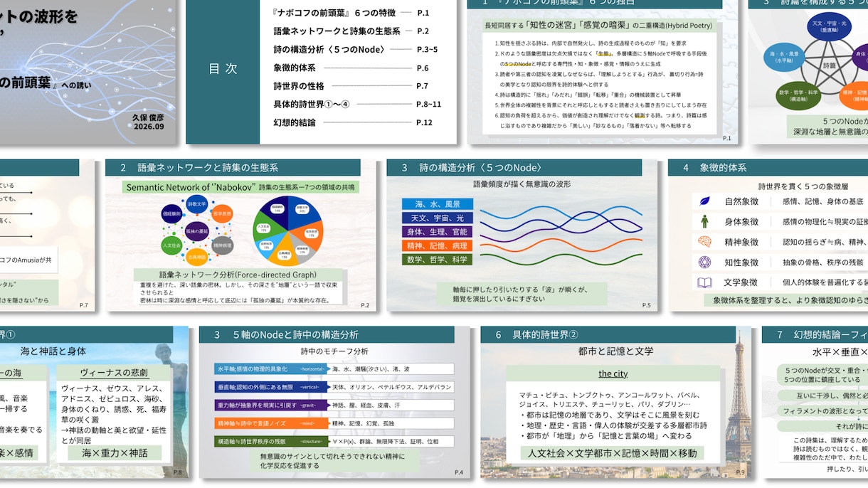
Task: Open contents entry 幻想的結論 P.12
Action: tap(353, 122)
